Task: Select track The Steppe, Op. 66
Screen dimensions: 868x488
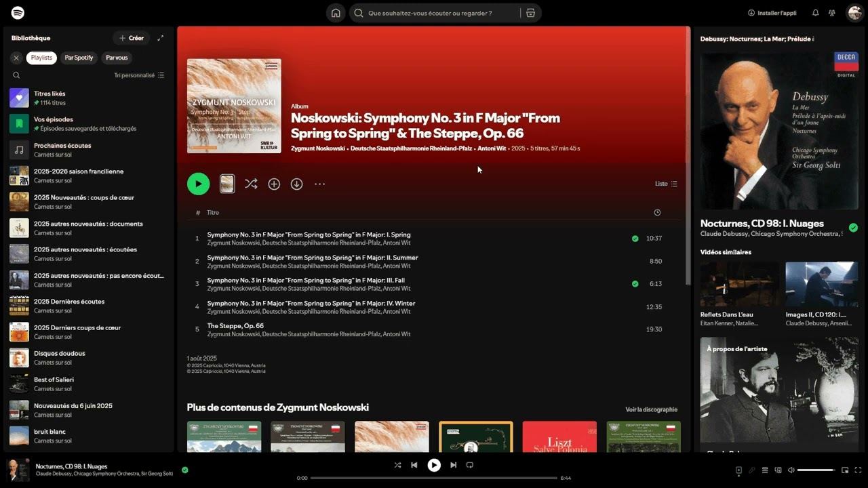Action: tap(434, 329)
